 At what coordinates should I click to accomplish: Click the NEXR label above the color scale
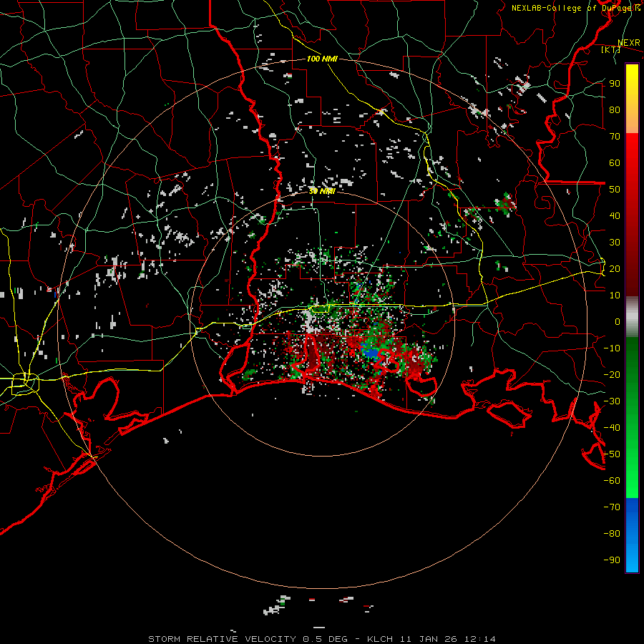[x=629, y=43]
